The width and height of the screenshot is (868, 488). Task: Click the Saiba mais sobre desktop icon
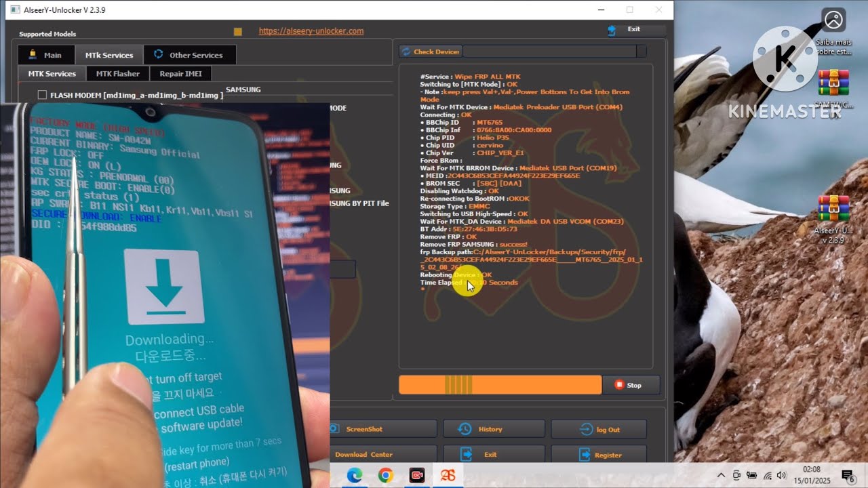pyautogui.click(x=833, y=32)
